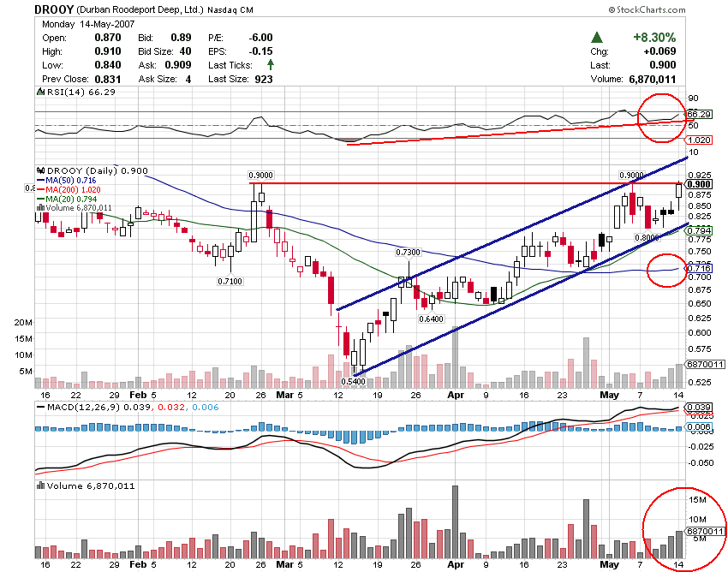The height and width of the screenshot is (572, 728).
Task: Click the Bid Size value 40
Action: (x=186, y=51)
